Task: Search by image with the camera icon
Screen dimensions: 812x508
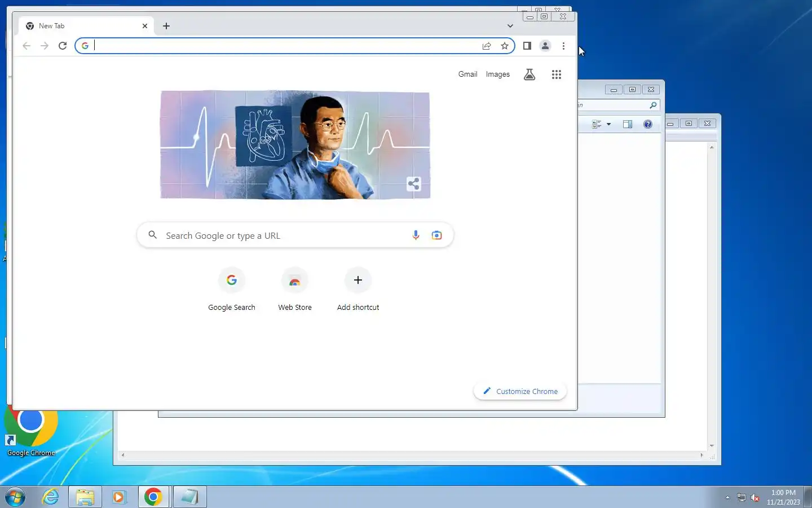Action: click(x=436, y=235)
